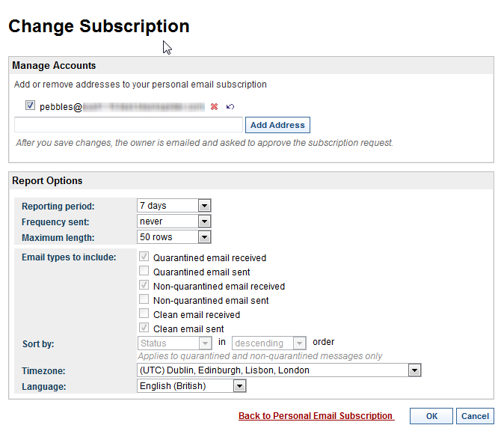Image resolution: width=504 pixels, height=431 pixels.
Task: Enable Clean email received checkbox
Action: click(144, 314)
